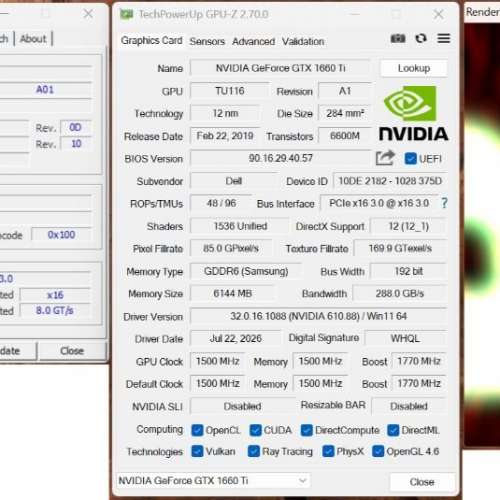The image size is (500, 500).
Task: Toggle the CUDA checkbox
Action: (256, 430)
